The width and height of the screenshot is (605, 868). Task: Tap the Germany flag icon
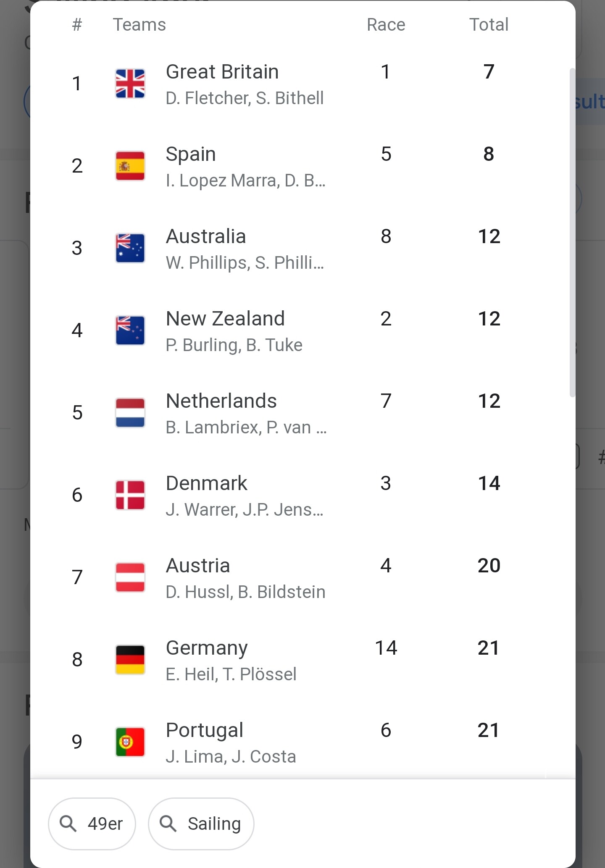130,660
